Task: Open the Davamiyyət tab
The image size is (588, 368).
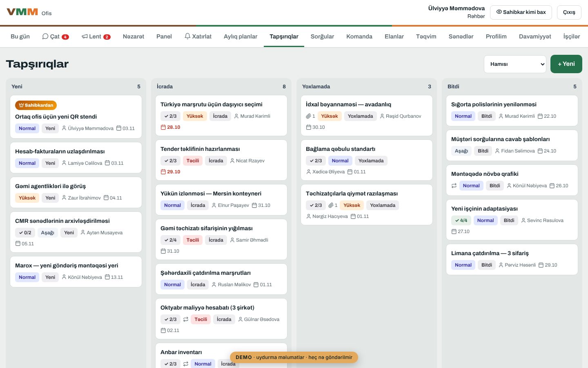Action: point(535,36)
